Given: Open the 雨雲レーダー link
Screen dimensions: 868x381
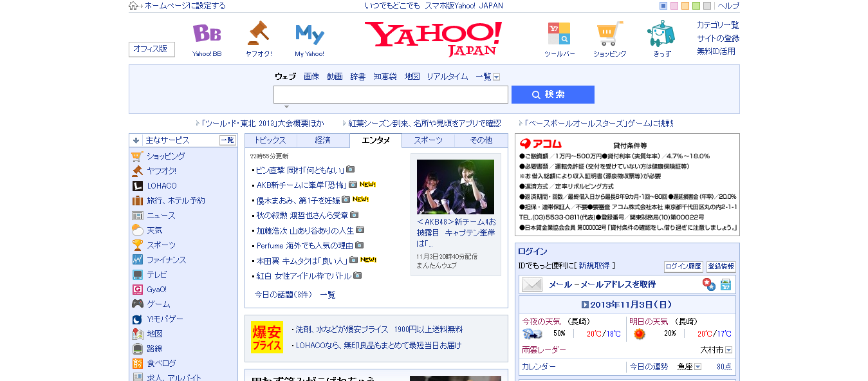Looking at the screenshot, I should coord(544,350).
